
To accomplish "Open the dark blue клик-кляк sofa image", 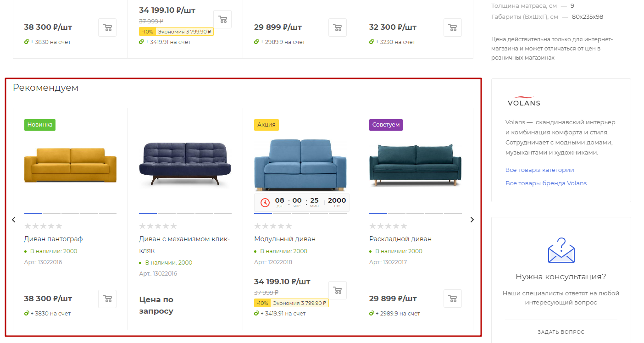I will [185, 164].
